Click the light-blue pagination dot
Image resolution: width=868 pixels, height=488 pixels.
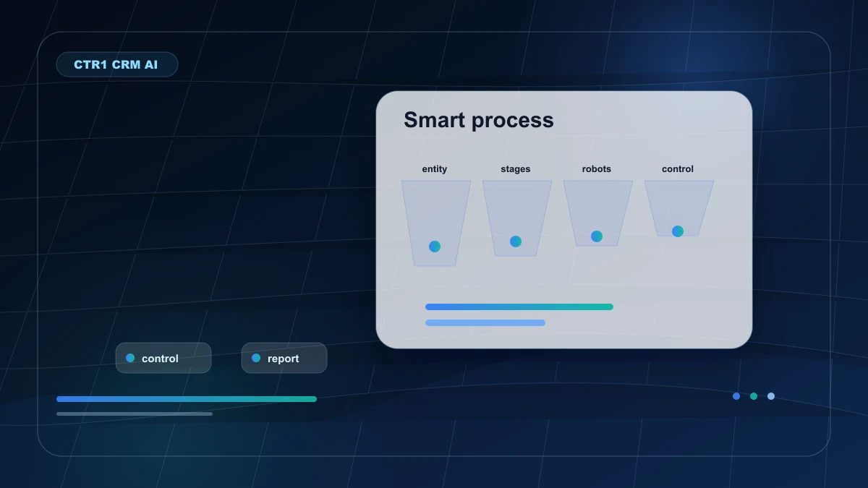tap(771, 396)
